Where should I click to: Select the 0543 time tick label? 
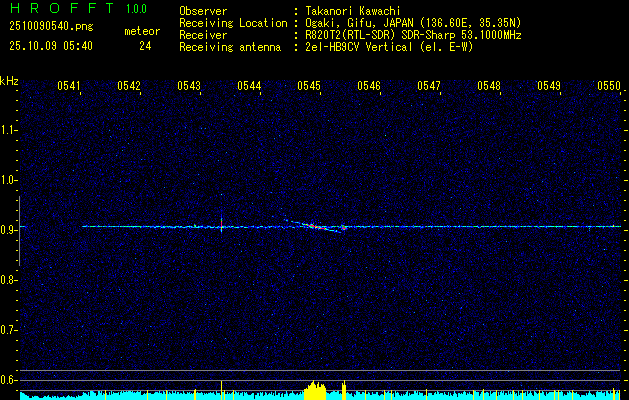click(189, 86)
